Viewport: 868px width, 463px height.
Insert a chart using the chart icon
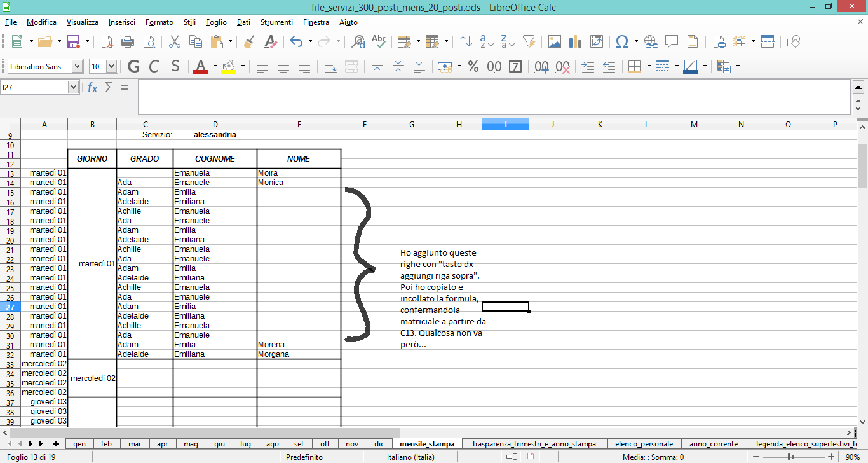coord(576,42)
